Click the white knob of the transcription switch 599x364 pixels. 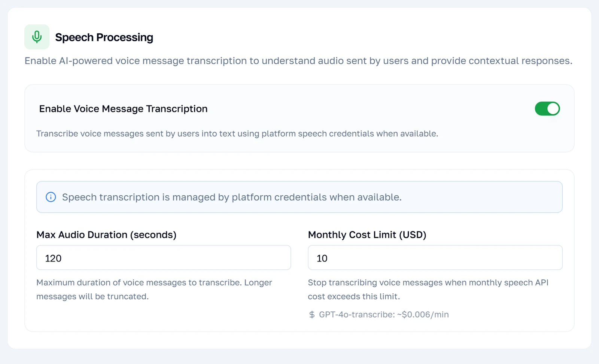pos(553,109)
